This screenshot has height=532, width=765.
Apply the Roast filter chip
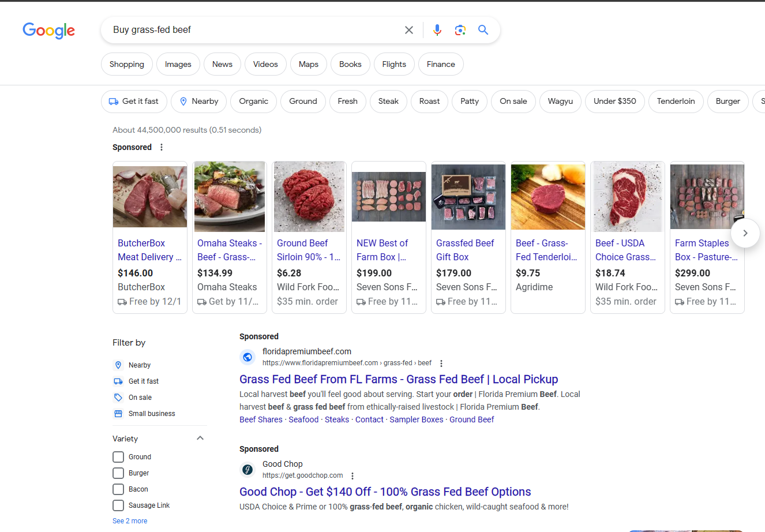[429, 102]
